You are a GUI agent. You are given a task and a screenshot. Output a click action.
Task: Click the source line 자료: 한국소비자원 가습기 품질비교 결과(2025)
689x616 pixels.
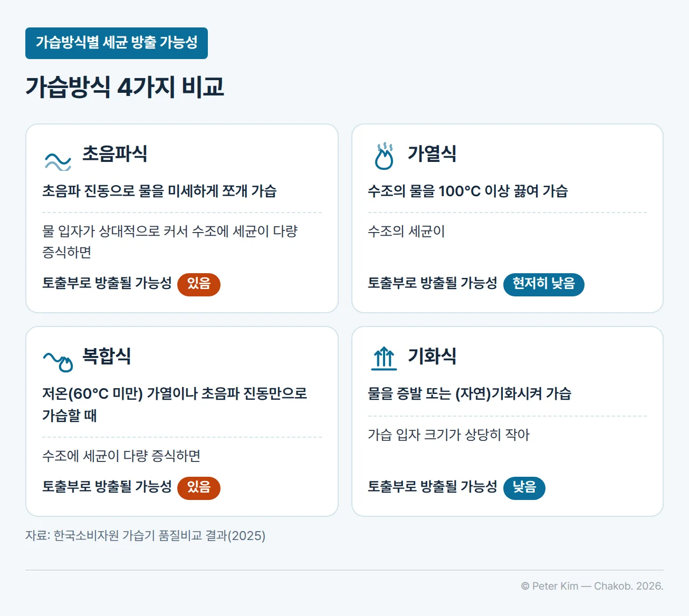pos(146,536)
